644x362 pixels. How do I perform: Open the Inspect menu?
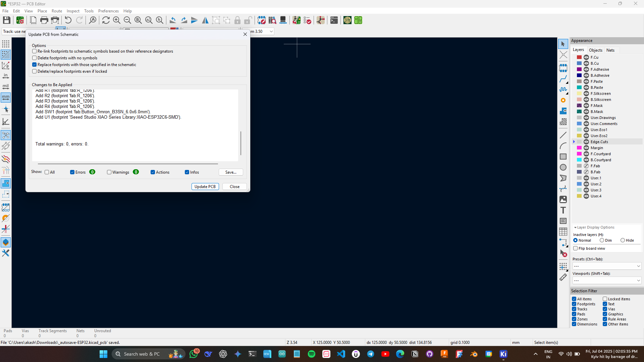pos(73,11)
